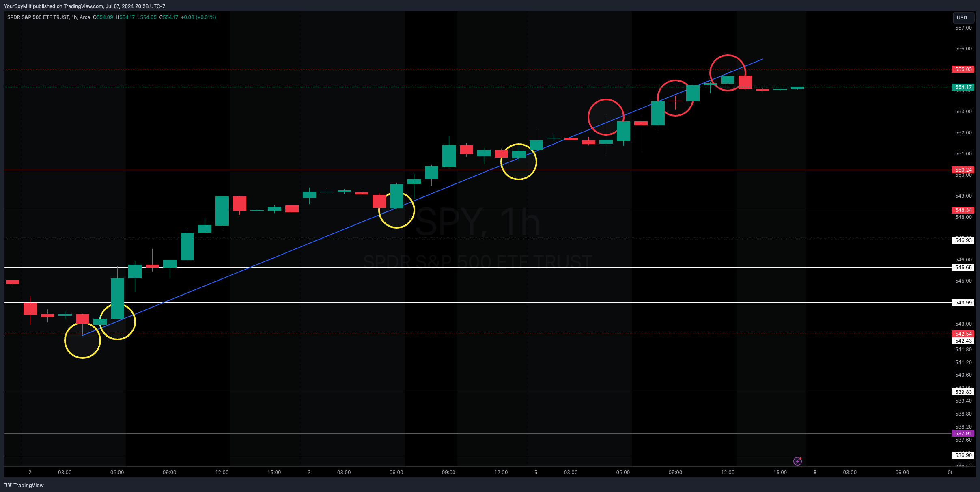The height and width of the screenshot is (492, 980).
Task: Click the date 5 marker on the time axis
Action: tap(536, 473)
